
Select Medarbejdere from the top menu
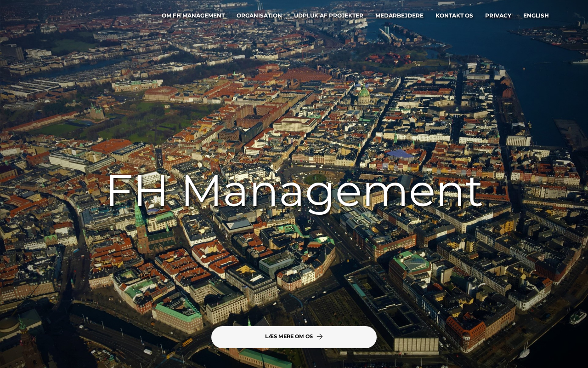pyautogui.click(x=399, y=16)
